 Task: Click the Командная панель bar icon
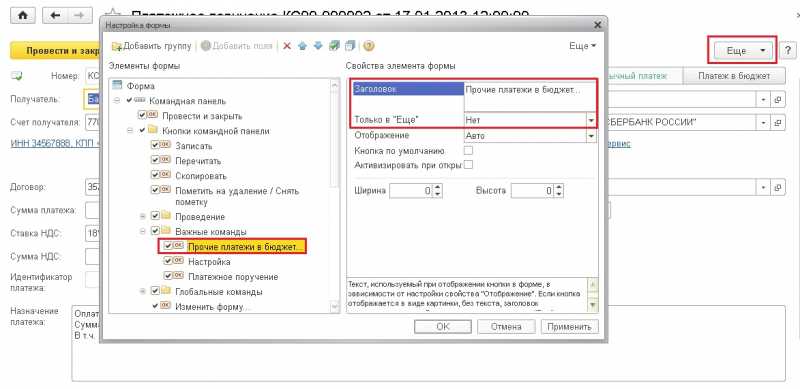click(x=140, y=101)
